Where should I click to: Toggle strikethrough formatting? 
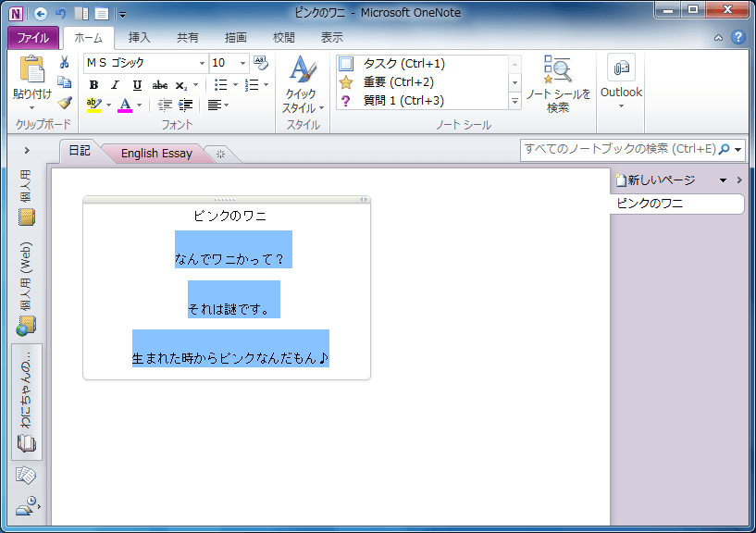[159, 85]
